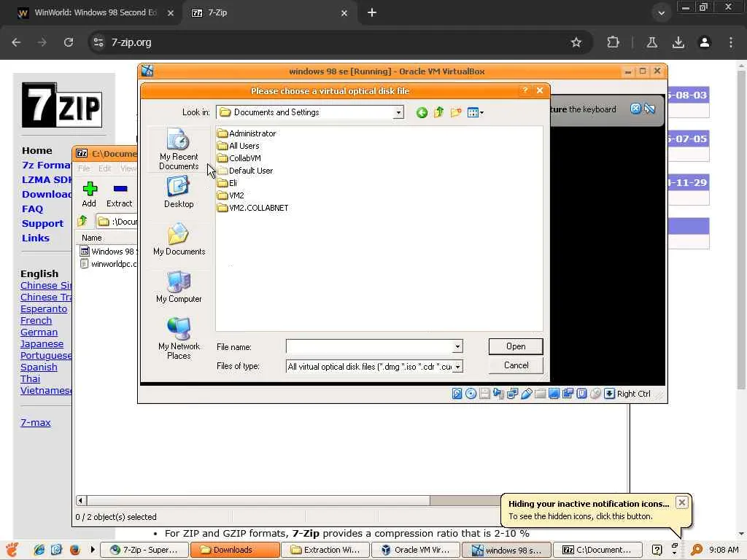Click the Cancel button
747x560 pixels.
coord(516,365)
